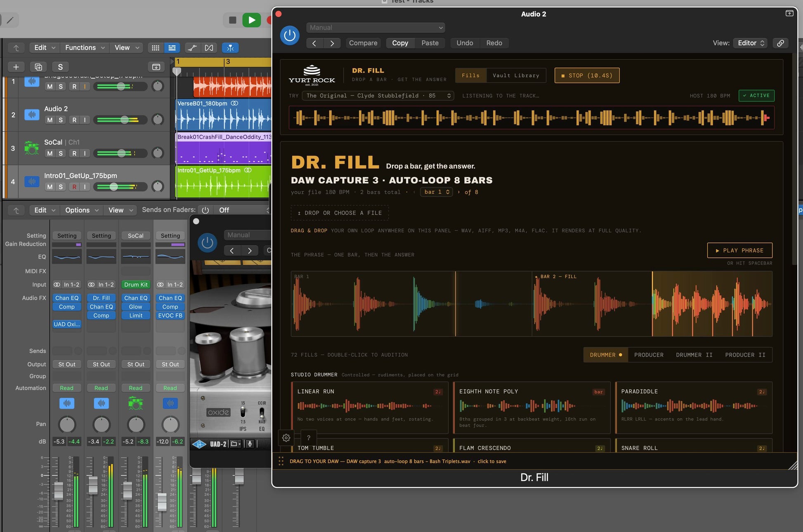Click the PLAY PHRASE button
The width and height of the screenshot is (803, 532).
pos(739,250)
